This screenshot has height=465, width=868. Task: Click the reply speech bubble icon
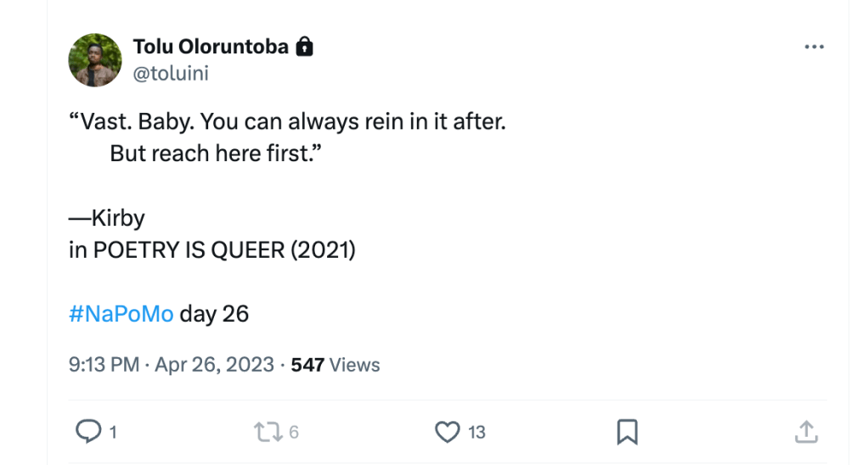coord(88,432)
